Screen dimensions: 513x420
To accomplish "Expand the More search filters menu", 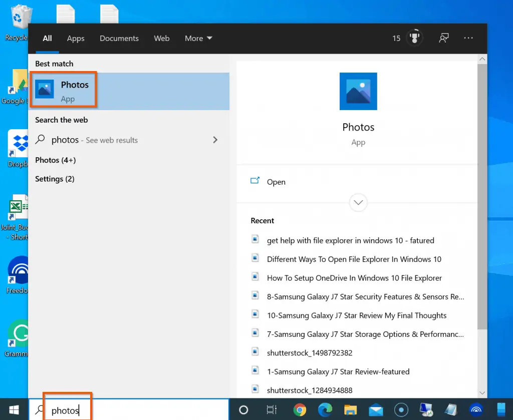I will 198,38.
